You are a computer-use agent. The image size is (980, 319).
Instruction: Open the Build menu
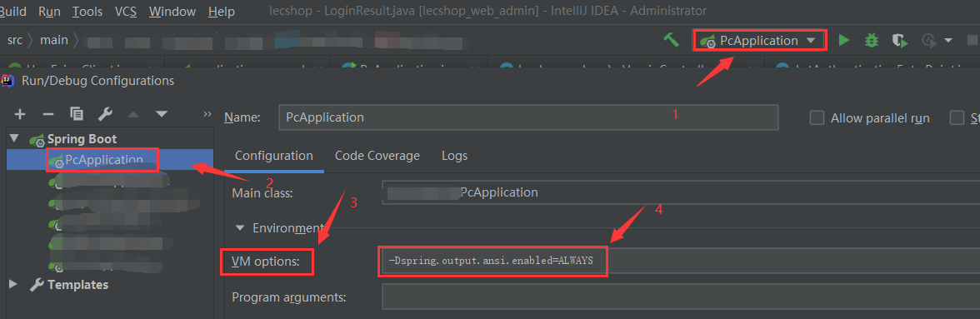pos(12,11)
